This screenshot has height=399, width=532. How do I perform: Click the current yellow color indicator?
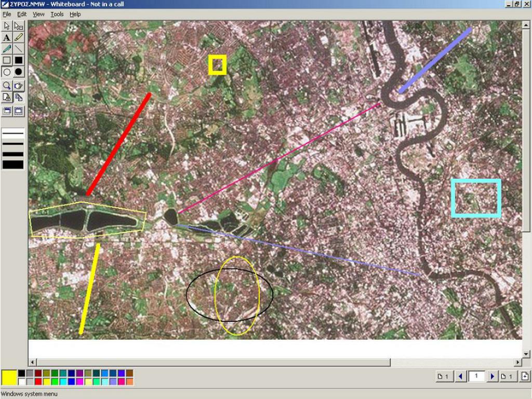click(9, 377)
